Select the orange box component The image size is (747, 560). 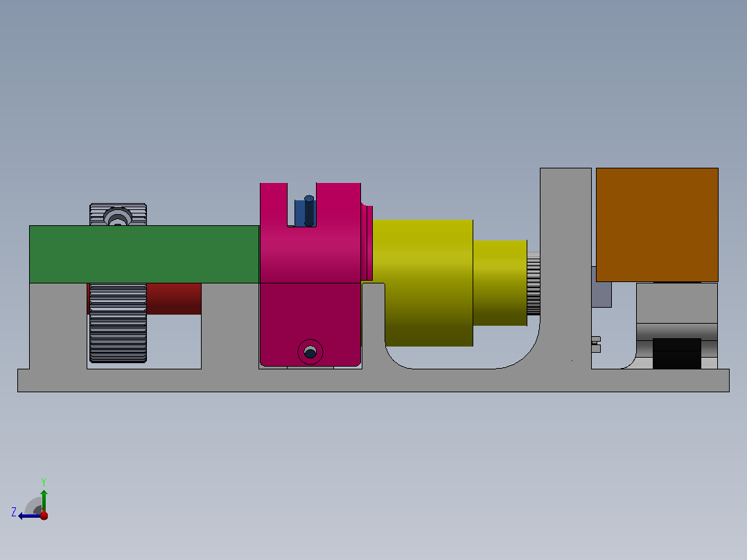tap(657, 225)
